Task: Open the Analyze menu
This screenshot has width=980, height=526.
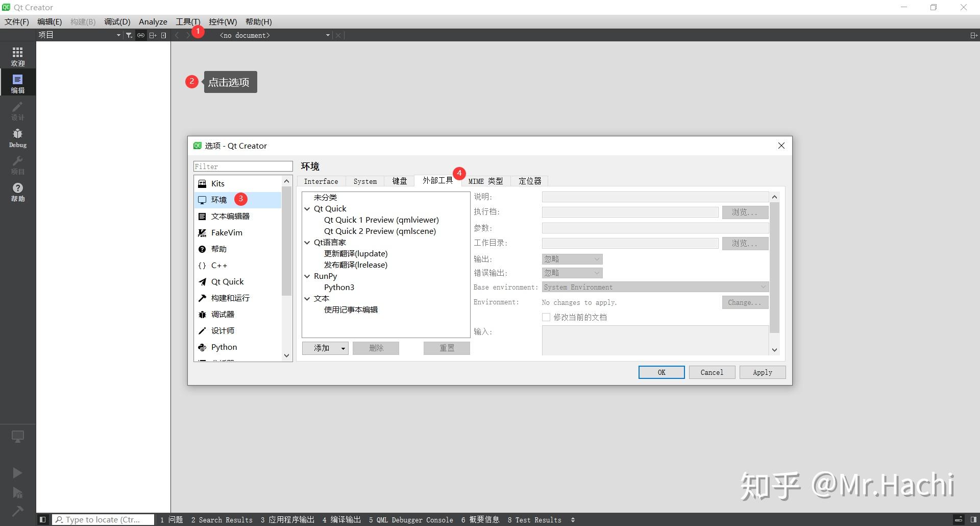Action: [x=153, y=22]
